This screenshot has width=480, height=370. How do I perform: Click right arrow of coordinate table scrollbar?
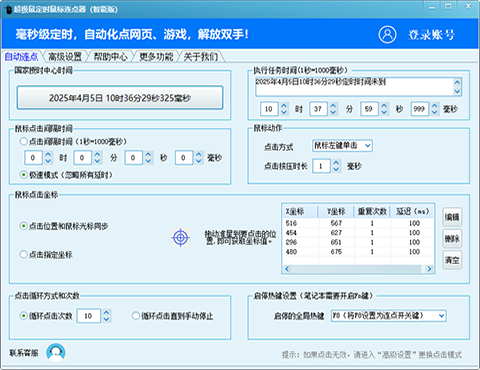pos(429,269)
